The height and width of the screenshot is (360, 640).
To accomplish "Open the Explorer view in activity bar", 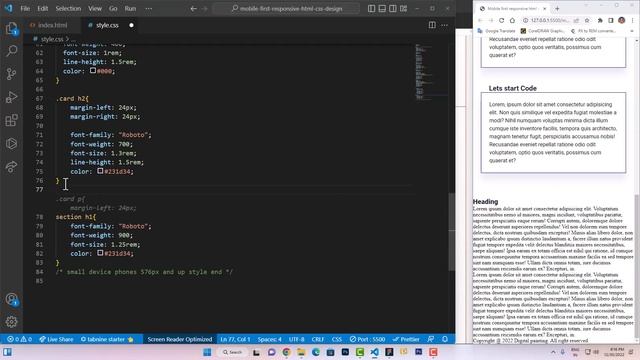I will pos(11,29).
